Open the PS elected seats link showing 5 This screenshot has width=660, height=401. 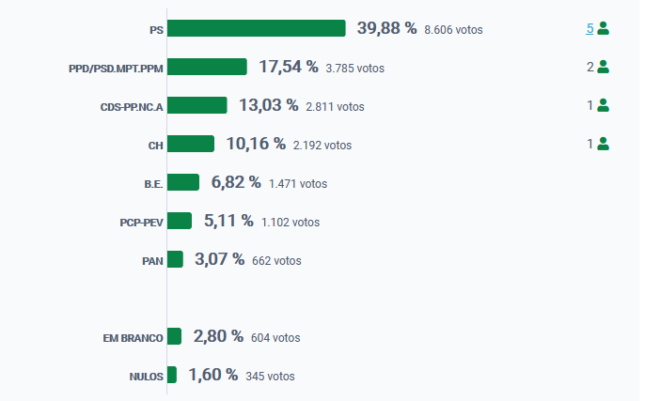click(x=590, y=29)
